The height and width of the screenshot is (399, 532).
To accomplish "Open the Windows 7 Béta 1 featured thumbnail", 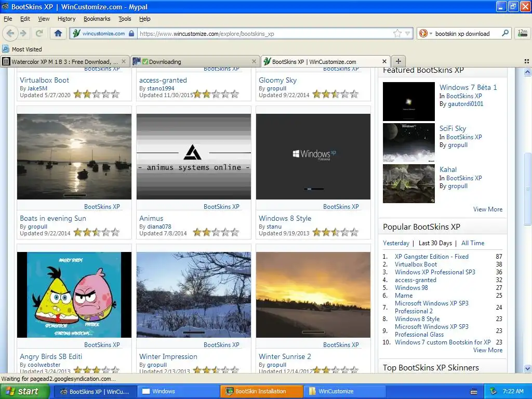I will tap(408, 101).
